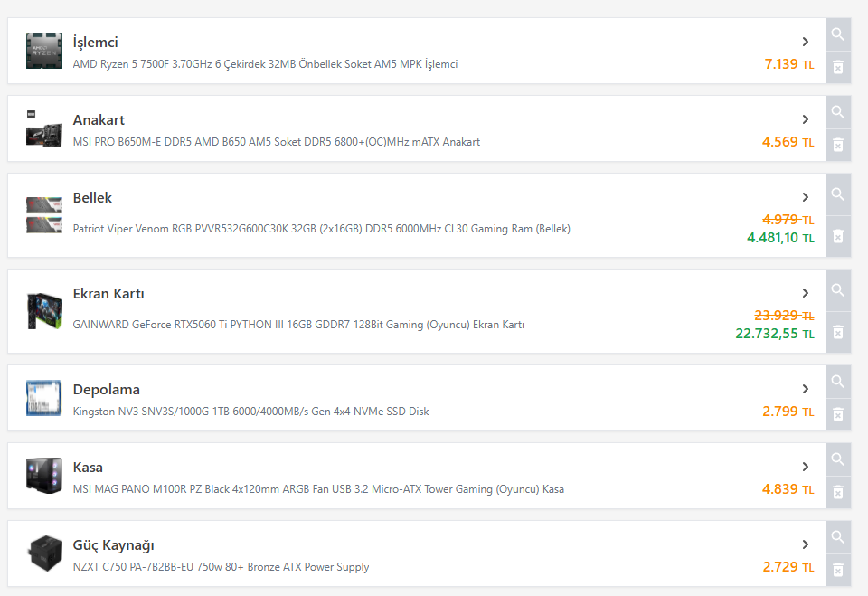
Task: Open the AMD Ryzen processor thumbnail
Action: click(x=44, y=51)
